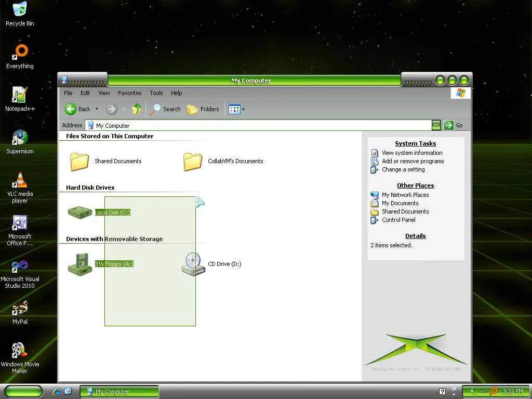The width and height of the screenshot is (532, 399).
Task: Launch Internet Explorer from quick launch
Action: 57,392
